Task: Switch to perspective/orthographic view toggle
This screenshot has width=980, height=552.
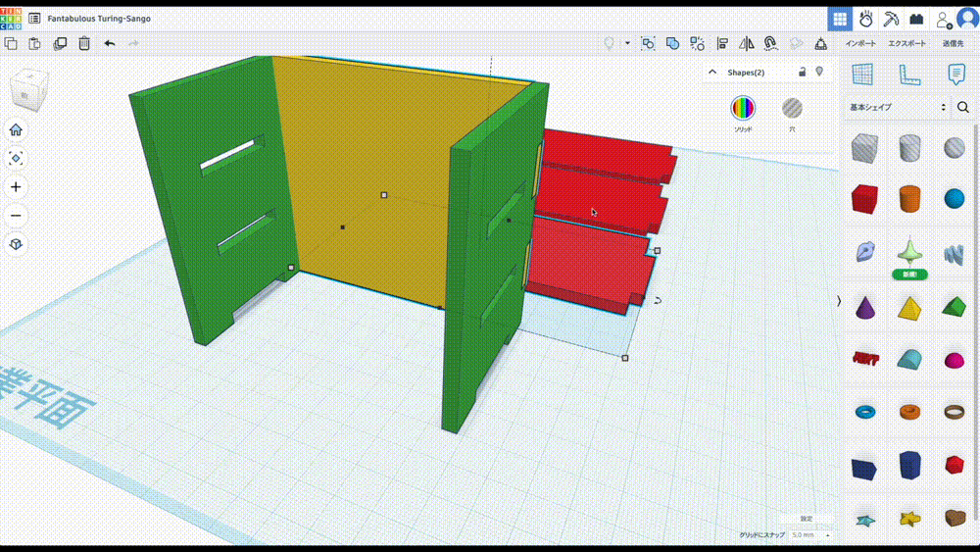Action: (x=16, y=244)
